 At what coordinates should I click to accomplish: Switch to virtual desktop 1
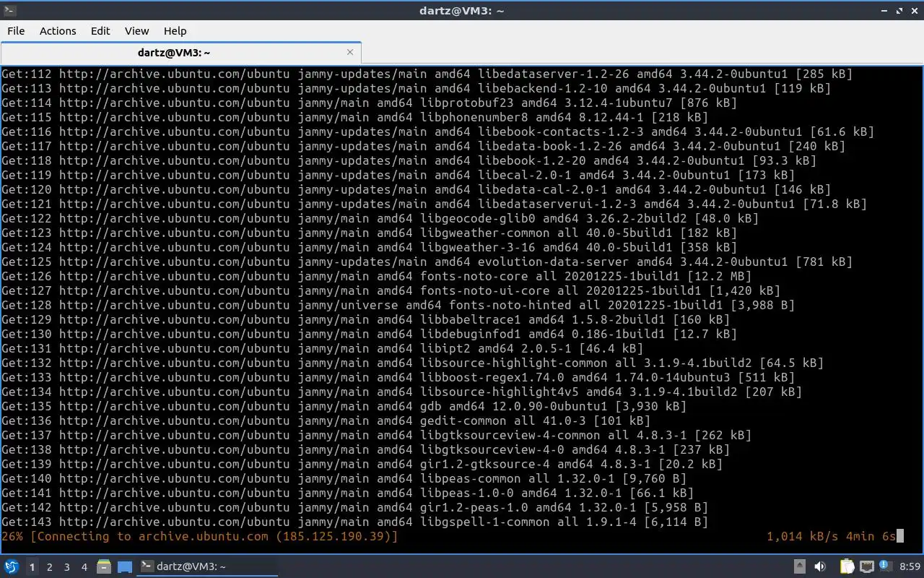pyautogui.click(x=32, y=567)
